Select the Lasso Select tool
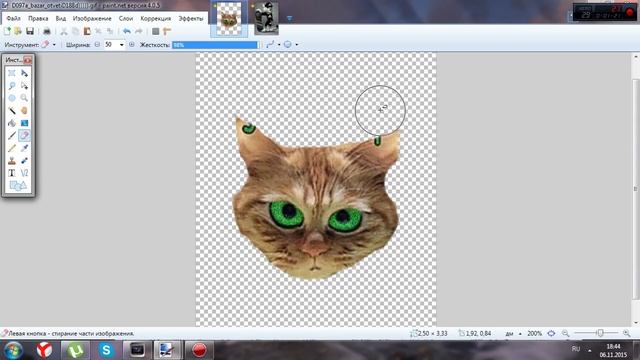 pos(12,86)
